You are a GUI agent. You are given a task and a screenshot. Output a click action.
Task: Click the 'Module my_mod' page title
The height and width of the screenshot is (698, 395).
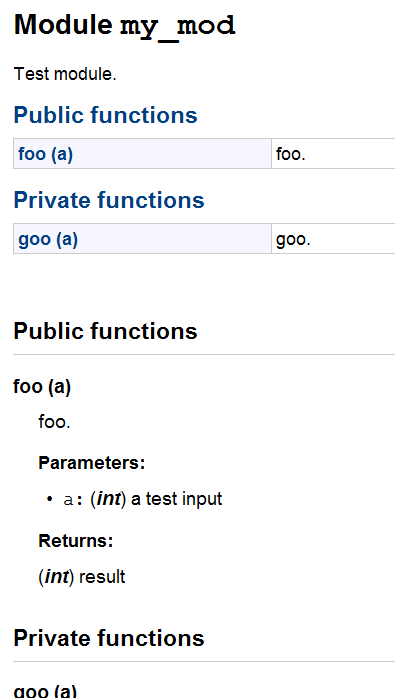tap(125, 25)
